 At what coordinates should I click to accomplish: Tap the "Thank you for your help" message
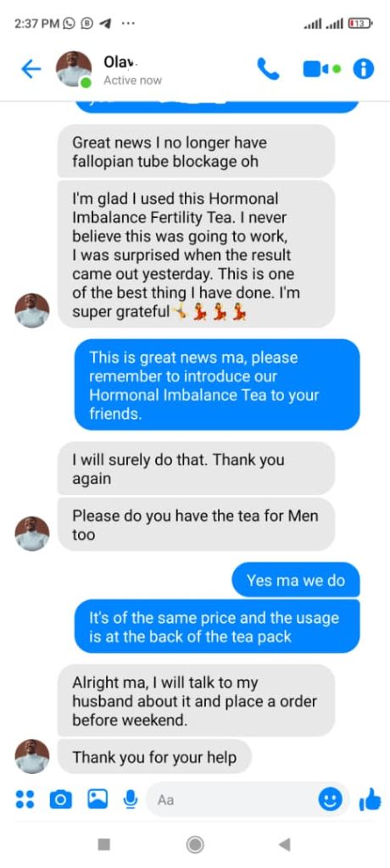click(x=154, y=757)
